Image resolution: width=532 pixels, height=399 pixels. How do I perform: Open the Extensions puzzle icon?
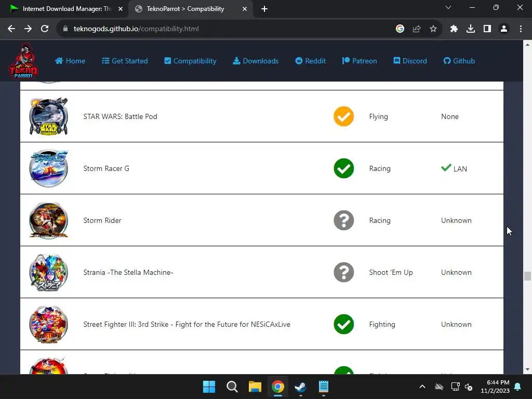[x=454, y=29]
